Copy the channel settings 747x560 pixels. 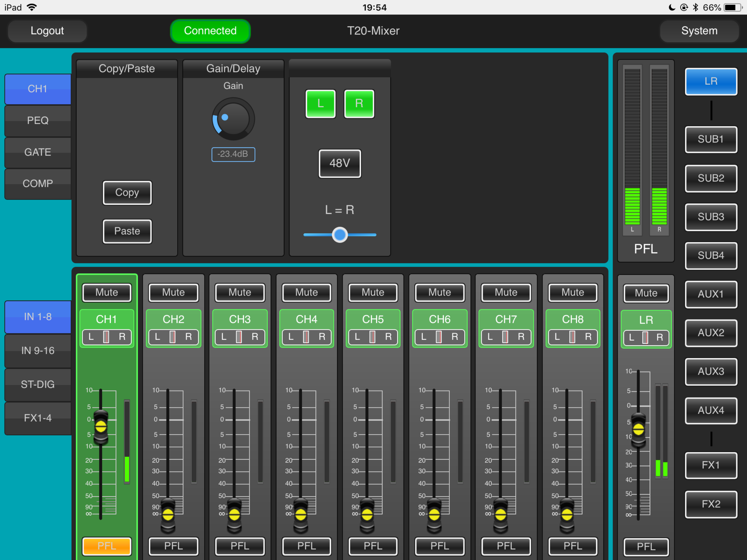[127, 192]
